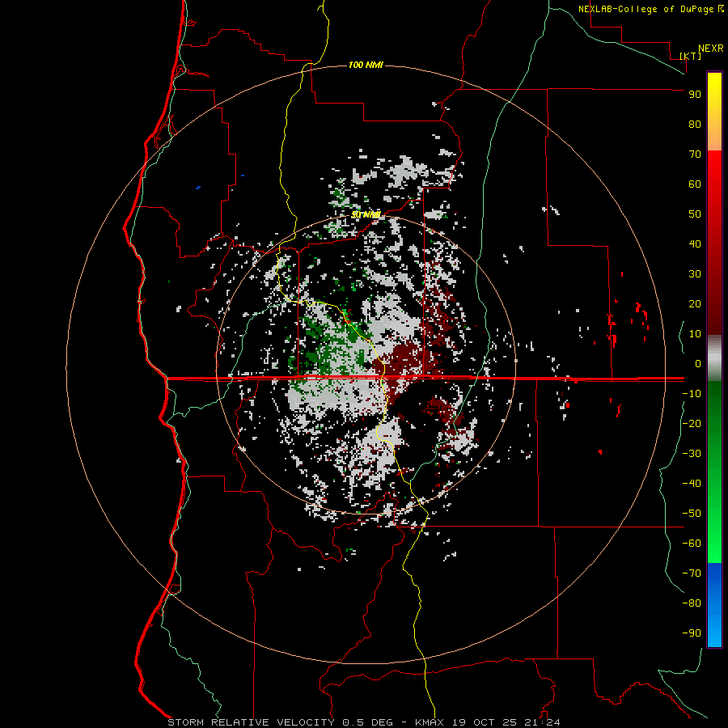This screenshot has width=728, height=728.
Task: Click the 90 label at scale top
Action: click(x=695, y=95)
